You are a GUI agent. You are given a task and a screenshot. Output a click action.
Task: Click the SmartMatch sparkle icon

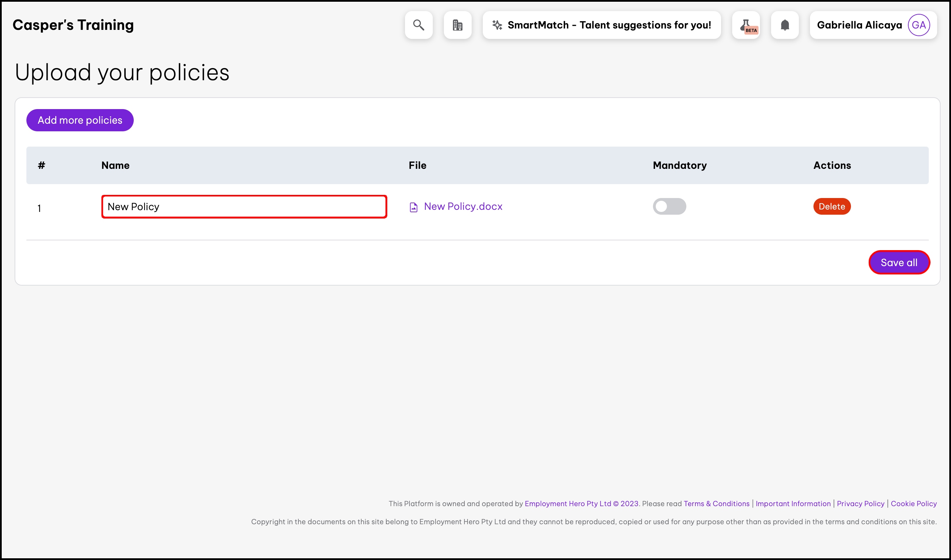497,25
